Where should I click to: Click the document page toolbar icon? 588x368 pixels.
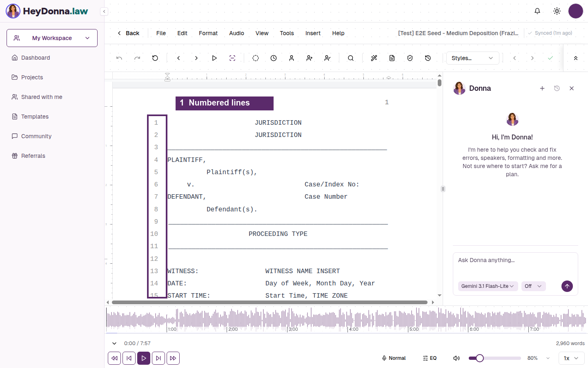coord(392,58)
